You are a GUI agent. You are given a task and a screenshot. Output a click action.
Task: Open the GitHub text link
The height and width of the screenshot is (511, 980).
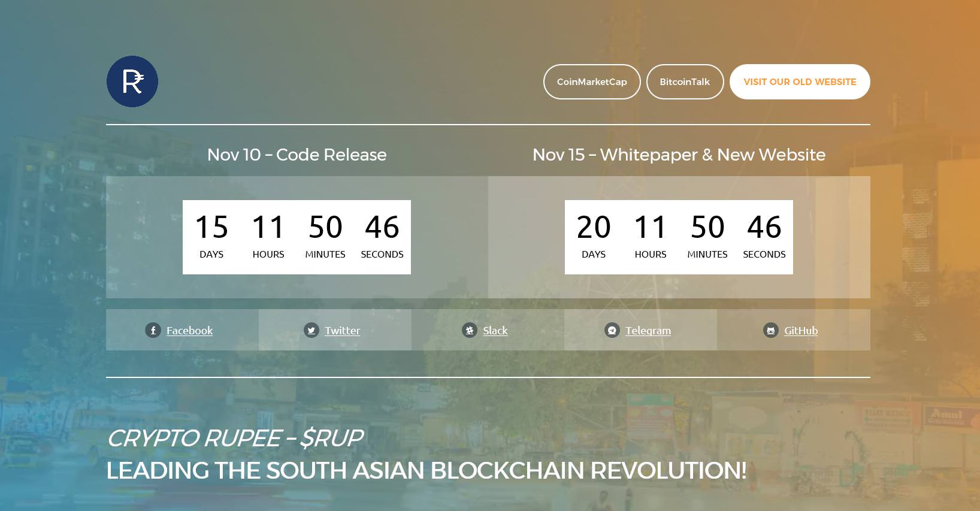[801, 331]
